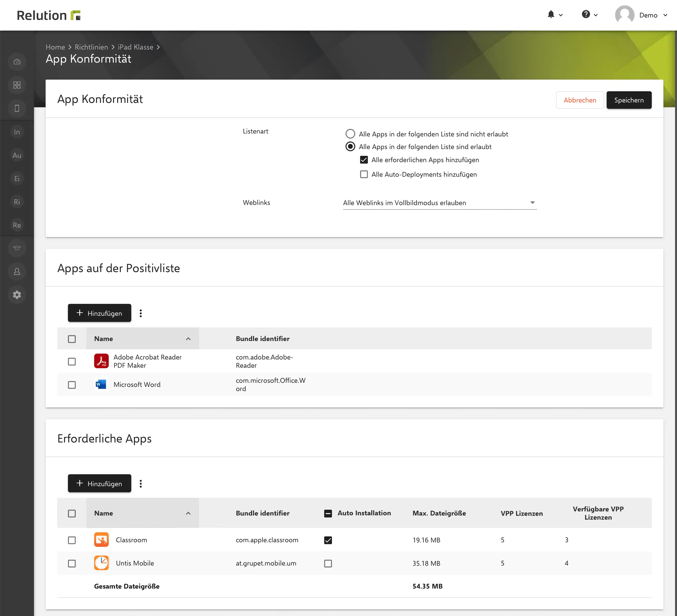Image resolution: width=677 pixels, height=616 pixels.
Task: Open users person icon in sidebar
Action: point(17,271)
